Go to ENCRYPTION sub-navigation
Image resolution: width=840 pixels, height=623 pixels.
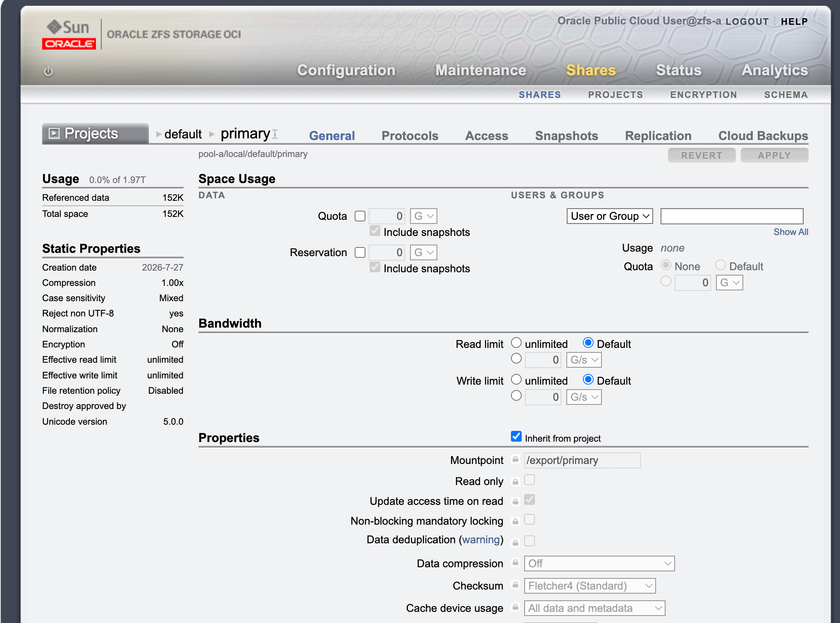coord(704,95)
